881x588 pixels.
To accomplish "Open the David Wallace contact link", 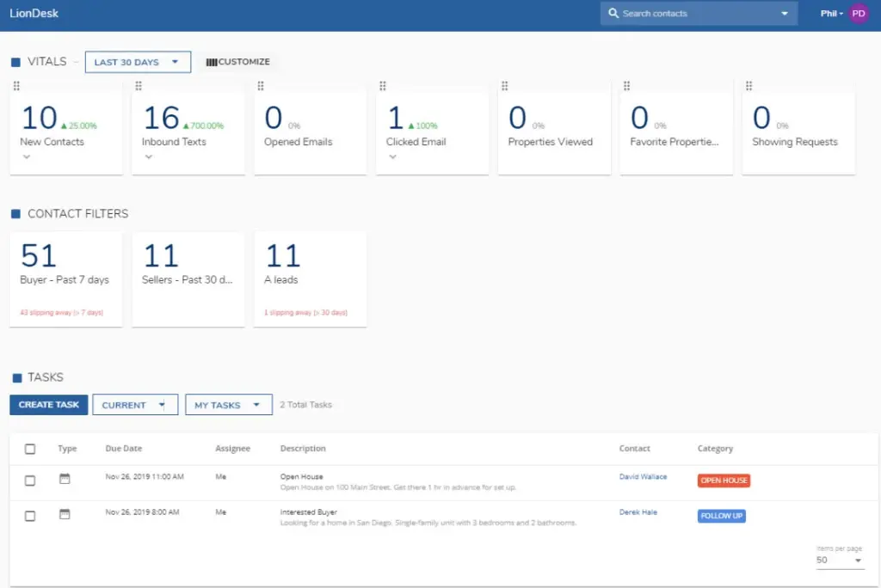I will click(643, 477).
